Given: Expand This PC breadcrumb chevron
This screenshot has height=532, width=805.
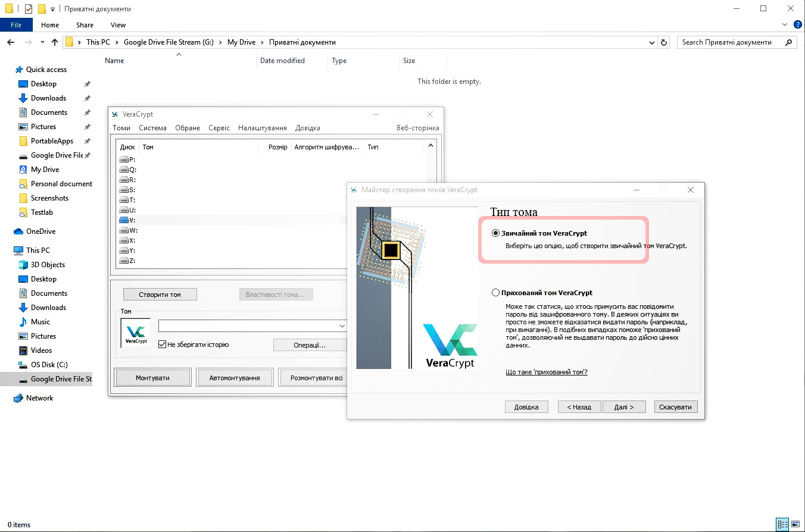Looking at the screenshot, I should coord(117,42).
